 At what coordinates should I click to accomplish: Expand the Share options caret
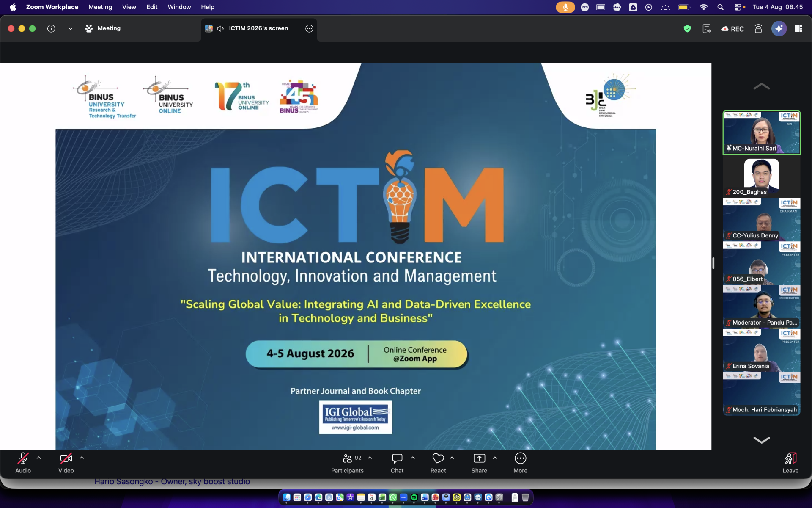click(x=495, y=458)
